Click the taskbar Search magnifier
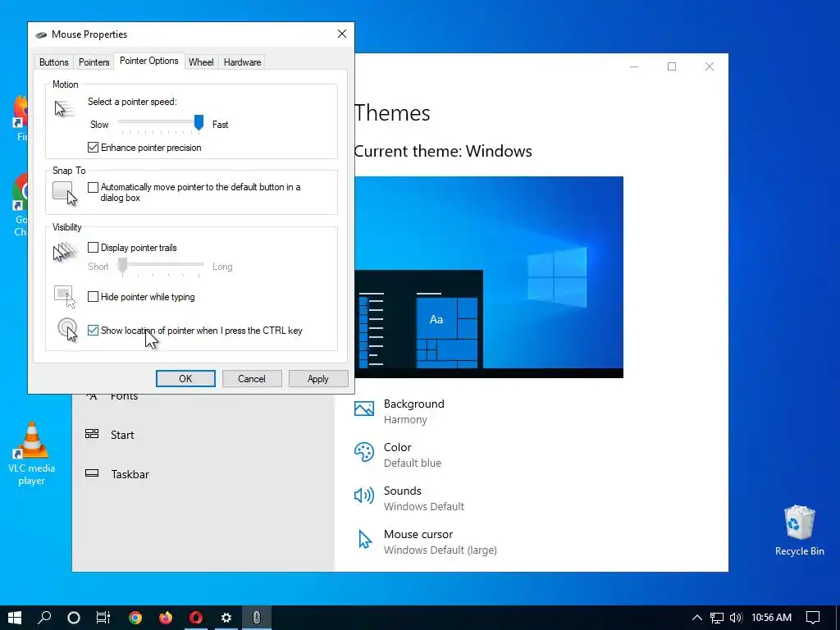The width and height of the screenshot is (840, 630). 44,618
